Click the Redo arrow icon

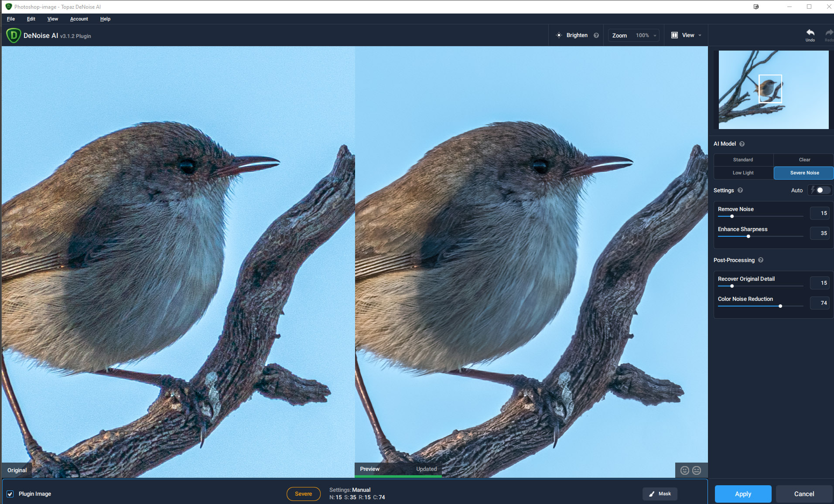(829, 33)
